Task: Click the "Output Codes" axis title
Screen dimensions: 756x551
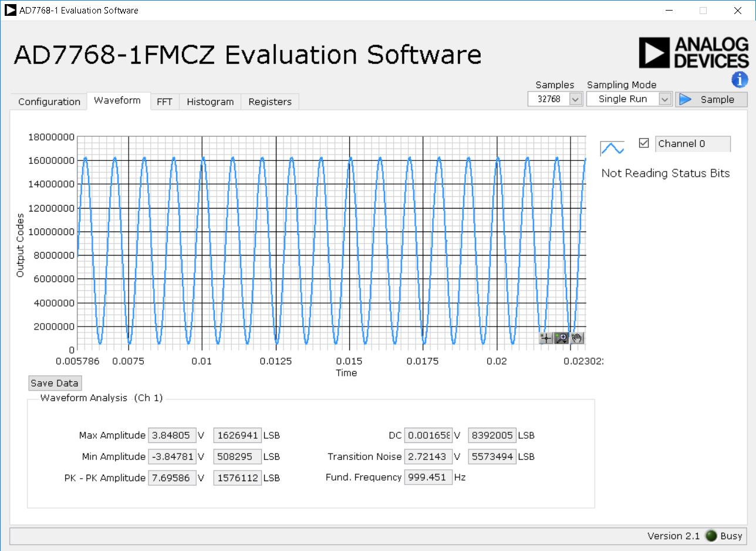Action: [21, 244]
